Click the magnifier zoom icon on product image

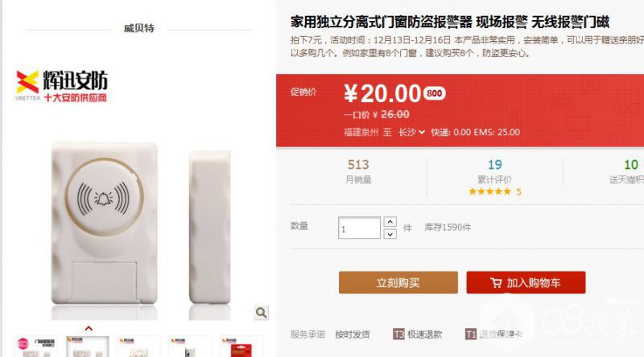261,313
